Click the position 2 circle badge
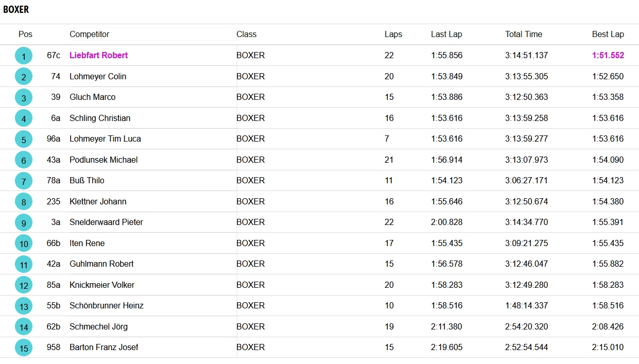 click(24, 77)
